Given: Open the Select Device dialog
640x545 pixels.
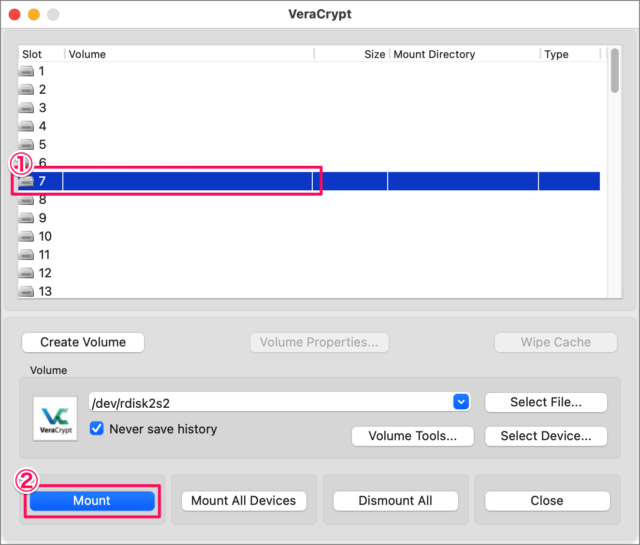Looking at the screenshot, I should 545,436.
